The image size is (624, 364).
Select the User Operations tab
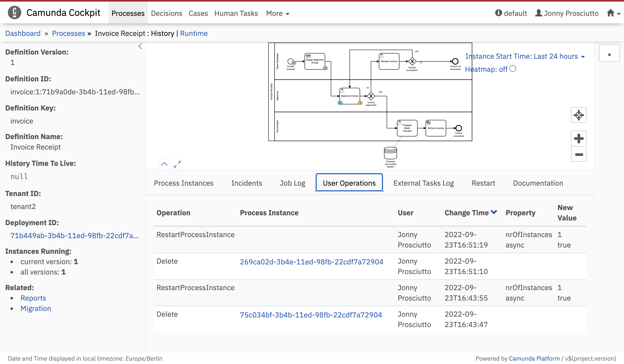349,183
